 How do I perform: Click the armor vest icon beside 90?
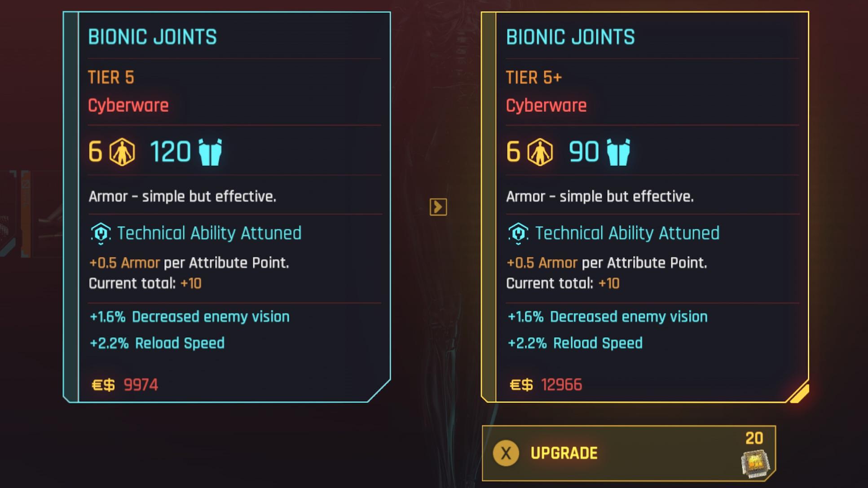(x=618, y=152)
